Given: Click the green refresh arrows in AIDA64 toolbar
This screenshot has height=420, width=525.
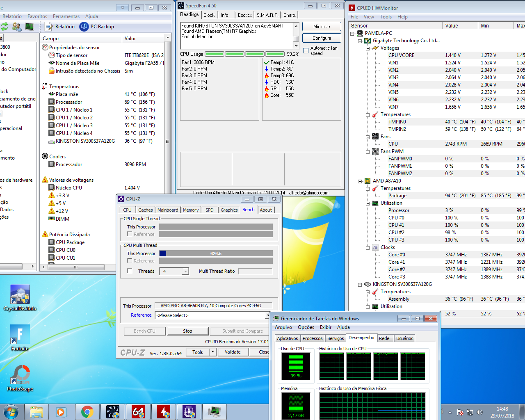Looking at the screenshot, I should click(5, 27).
